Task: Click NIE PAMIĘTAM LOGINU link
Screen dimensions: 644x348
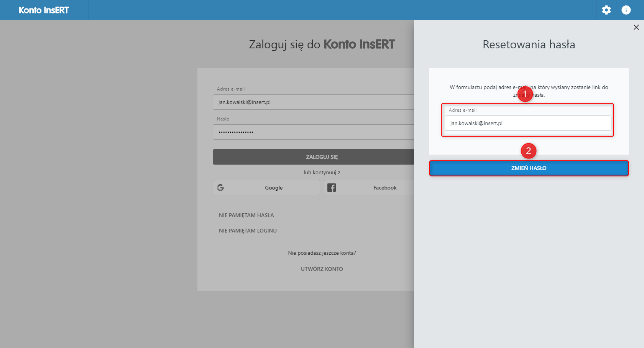Action: coord(248,231)
